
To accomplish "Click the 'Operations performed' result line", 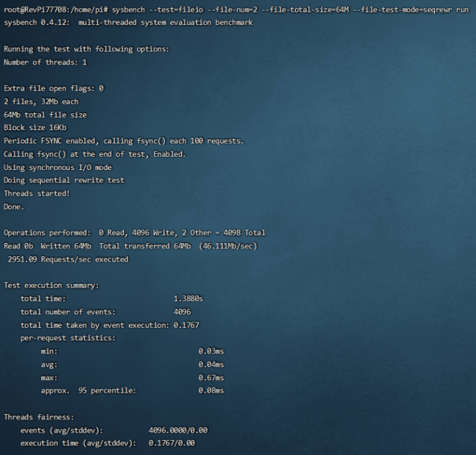I will pyautogui.click(x=134, y=233).
